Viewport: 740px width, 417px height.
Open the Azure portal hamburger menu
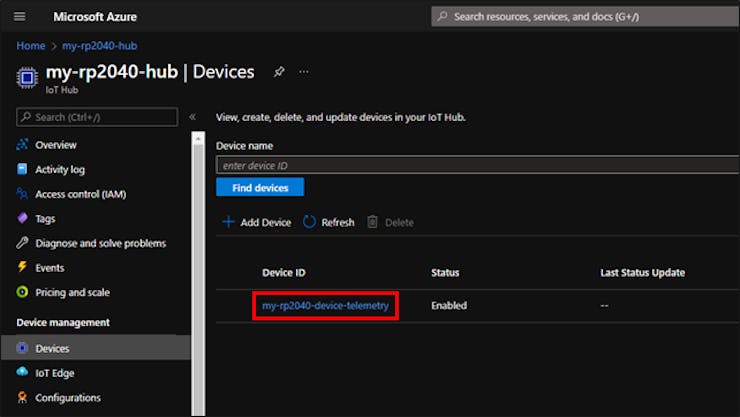tap(21, 17)
